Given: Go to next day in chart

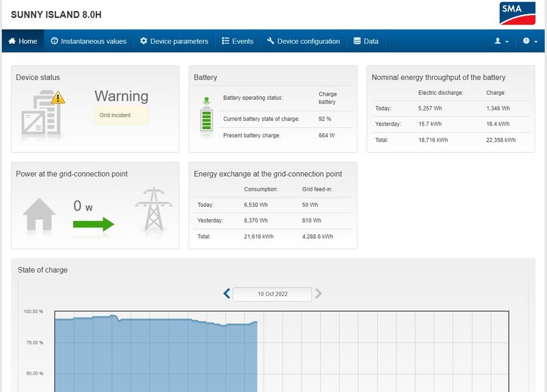Looking at the screenshot, I should [x=318, y=294].
